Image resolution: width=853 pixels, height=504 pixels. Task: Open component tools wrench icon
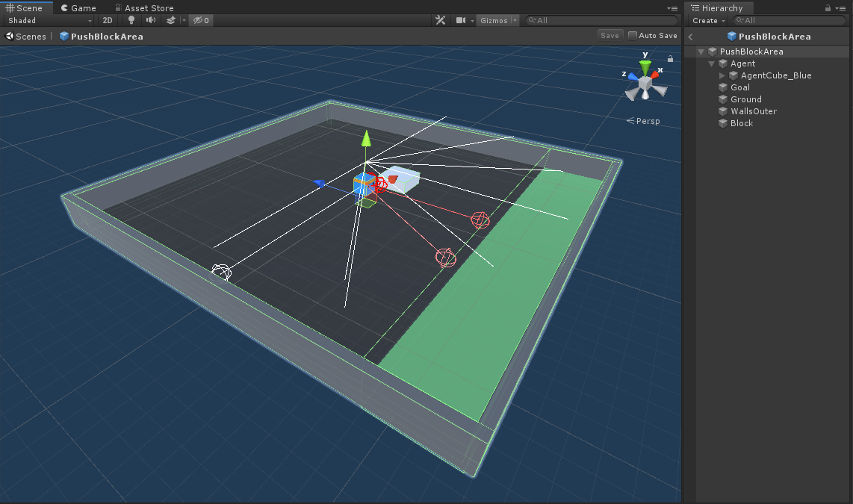pyautogui.click(x=441, y=20)
